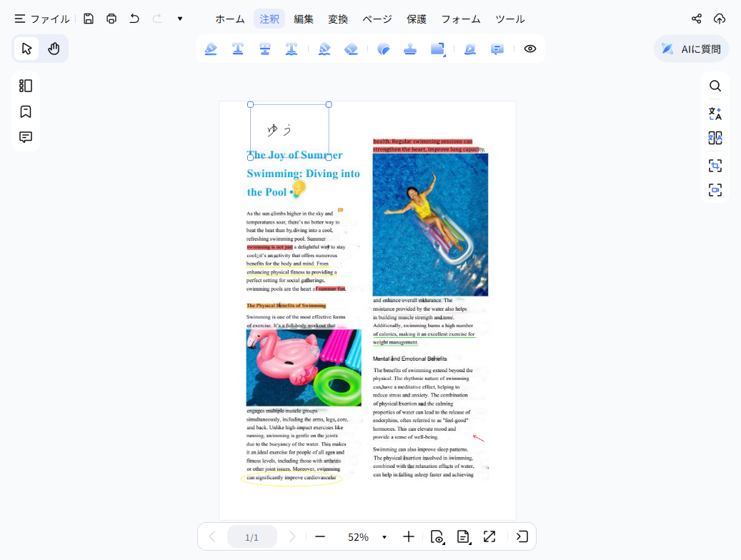741x560 pixels.
Task: Switch to the ツール tab
Action: 510,19
